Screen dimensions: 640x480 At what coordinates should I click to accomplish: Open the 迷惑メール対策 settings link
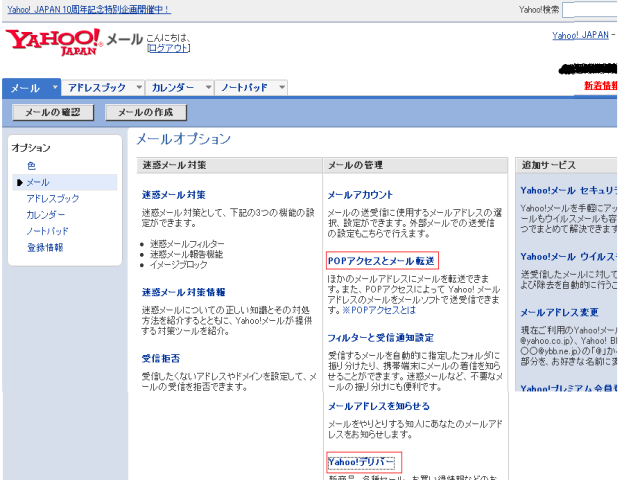coord(174,195)
